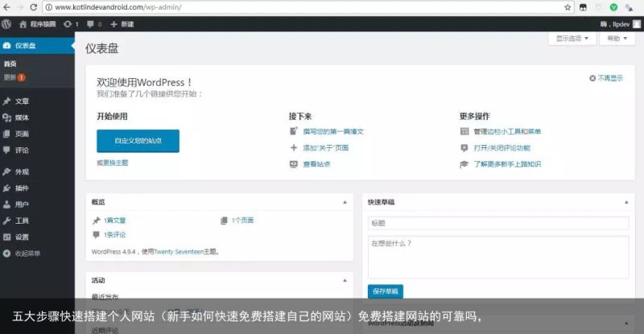Open the 1条评论 link in 概览
Viewport: 644px width, 334px height.
[x=114, y=234]
